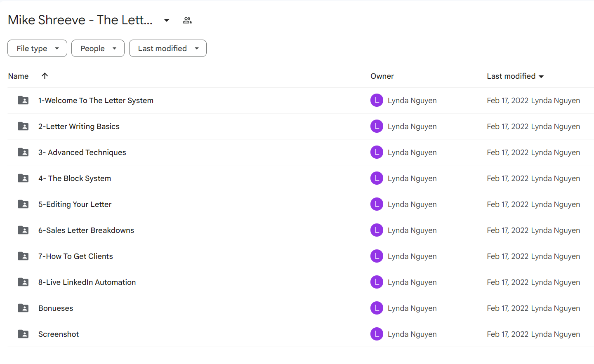This screenshot has height=364, width=594.
Task: Click the folder icon beside 3- Advanced Techniques
Action: pyautogui.click(x=23, y=152)
